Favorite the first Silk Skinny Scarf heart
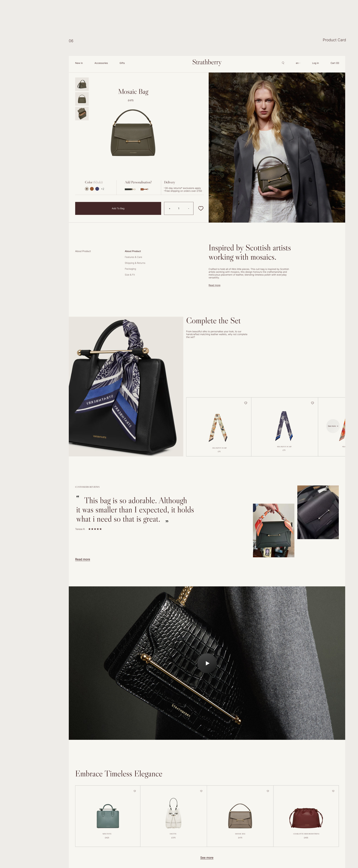 tap(245, 403)
